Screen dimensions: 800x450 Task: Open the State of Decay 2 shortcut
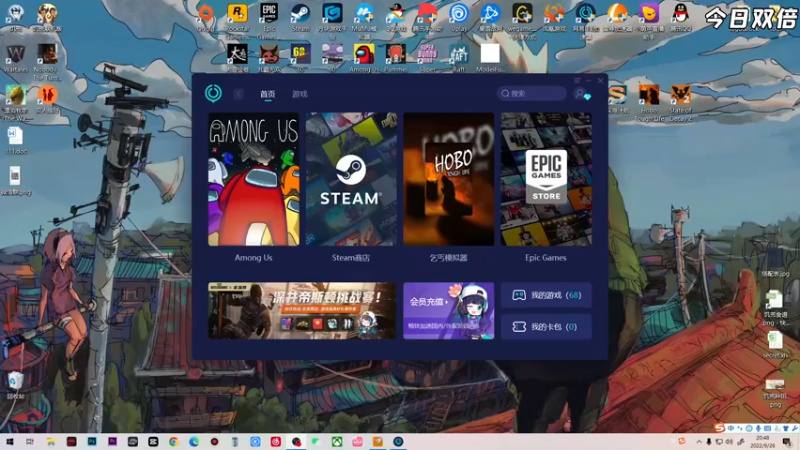[681, 102]
